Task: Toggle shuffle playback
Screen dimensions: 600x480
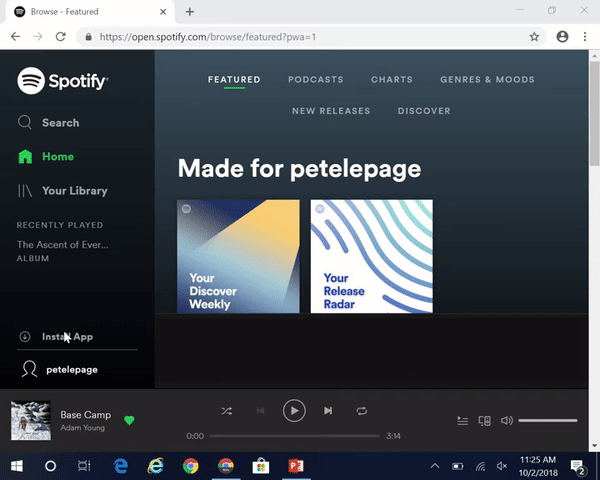Action: point(226,411)
